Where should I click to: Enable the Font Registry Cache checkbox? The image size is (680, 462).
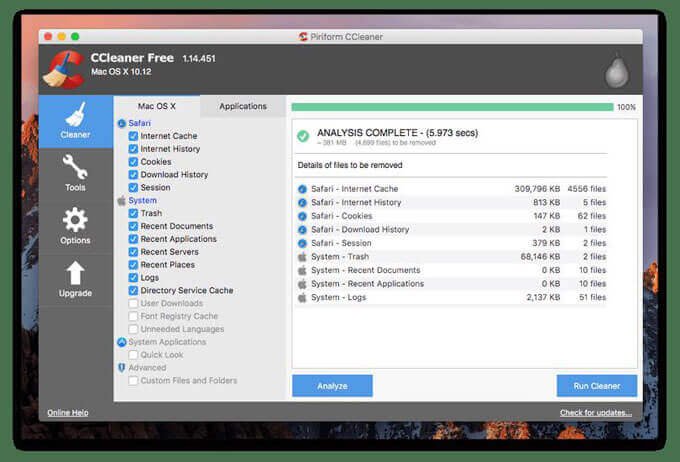[x=133, y=316]
